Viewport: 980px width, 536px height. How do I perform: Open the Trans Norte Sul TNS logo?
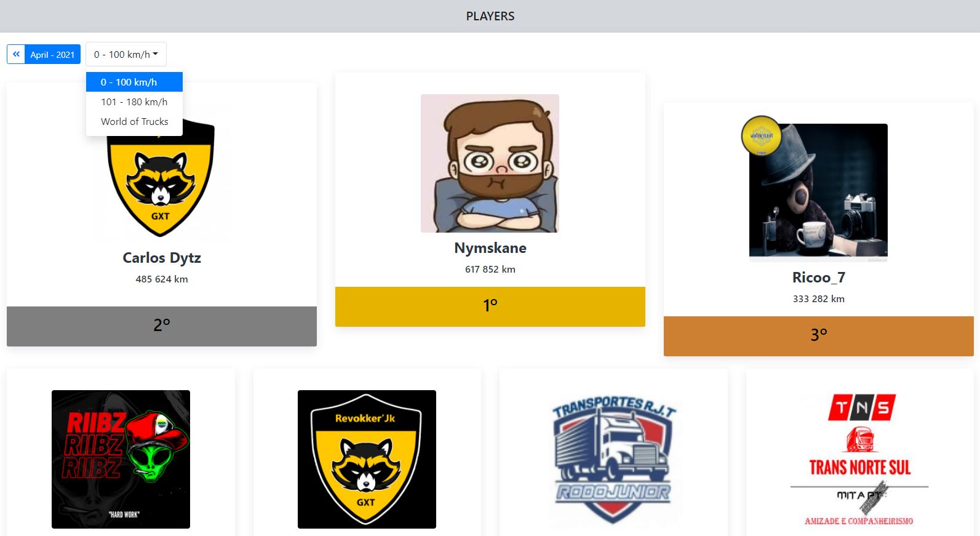(859, 459)
